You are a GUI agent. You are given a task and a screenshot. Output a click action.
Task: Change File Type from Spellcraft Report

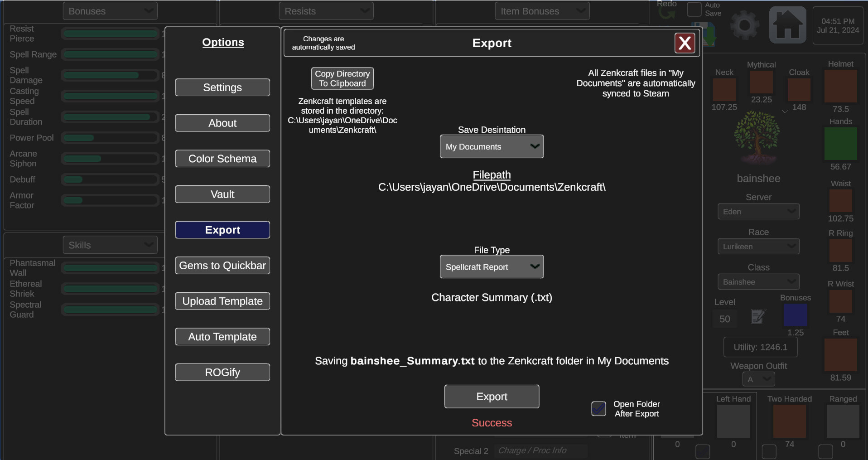coord(492,266)
